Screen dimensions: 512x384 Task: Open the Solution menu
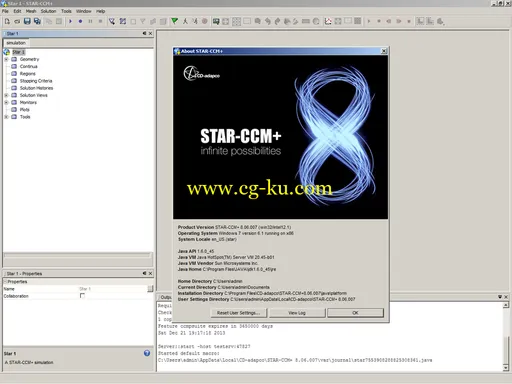(x=49, y=11)
